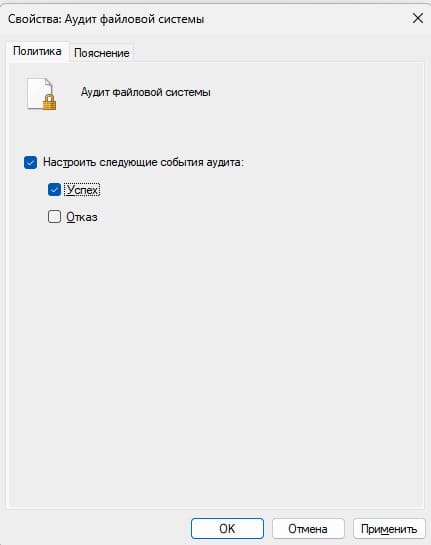Confirm changes with the OK button
The image size is (431, 545).
coord(227,529)
